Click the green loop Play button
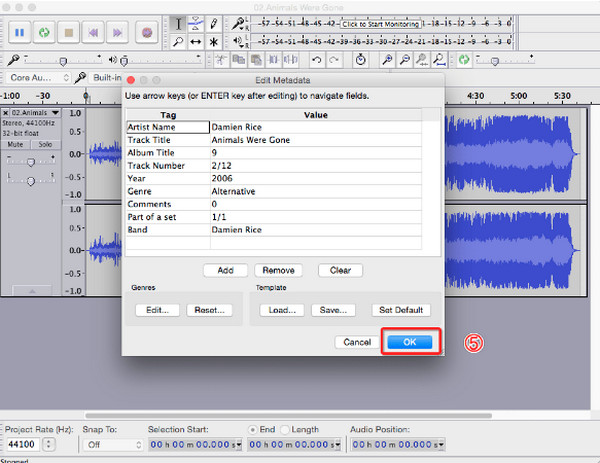The width and height of the screenshot is (600, 463). [x=44, y=33]
